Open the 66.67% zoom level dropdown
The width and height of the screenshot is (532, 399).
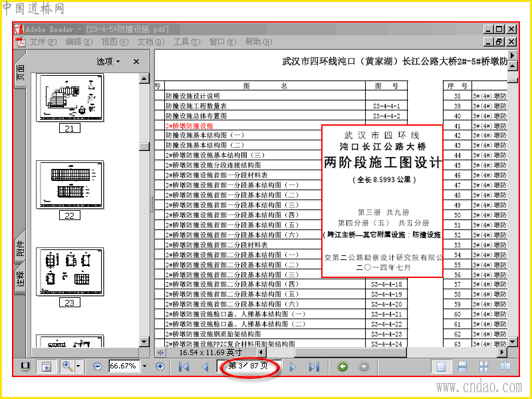tap(145, 366)
